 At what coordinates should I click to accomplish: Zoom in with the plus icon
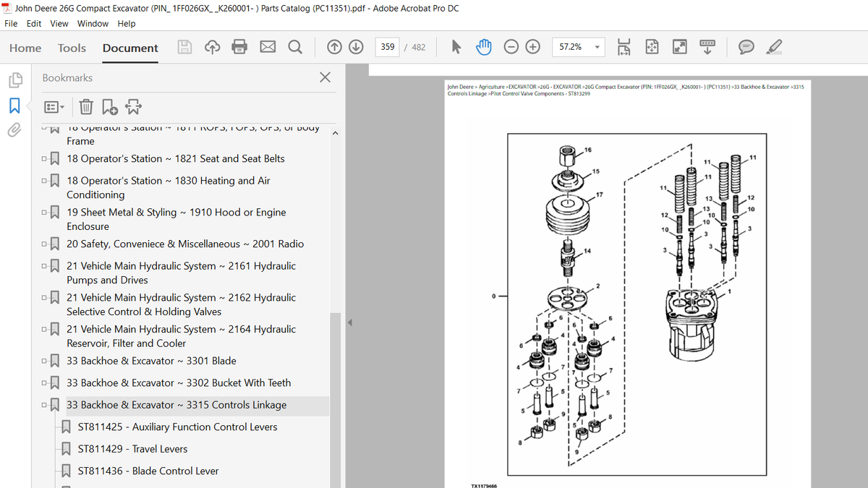(533, 47)
